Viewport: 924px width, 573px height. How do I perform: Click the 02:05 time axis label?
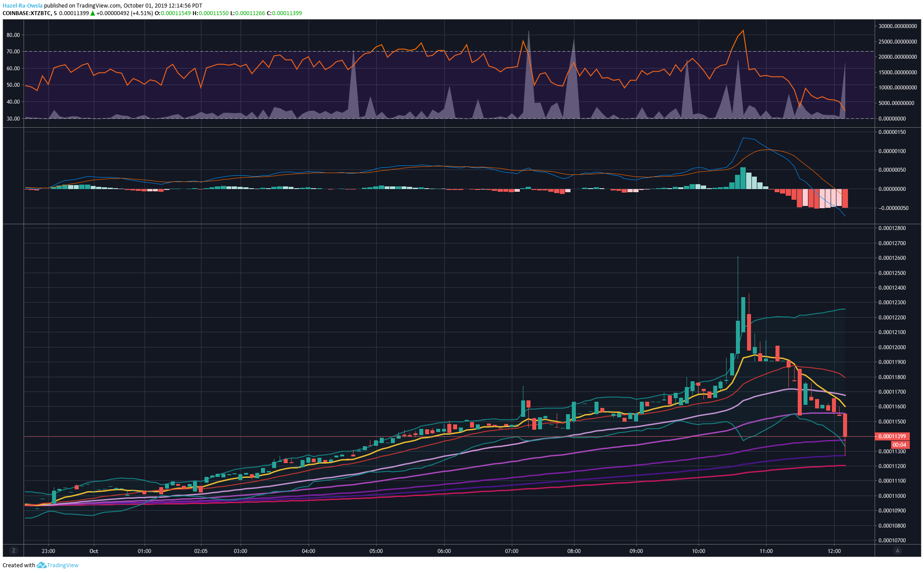[x=201, y=551]
